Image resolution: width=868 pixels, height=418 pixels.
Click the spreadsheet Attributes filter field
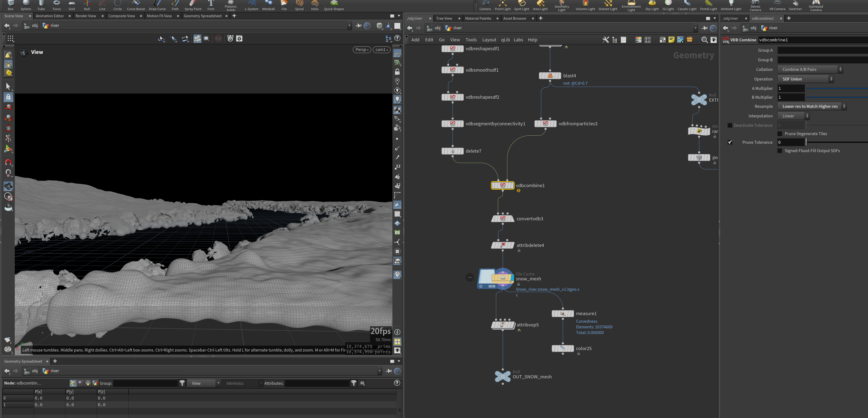pos(317,383)
